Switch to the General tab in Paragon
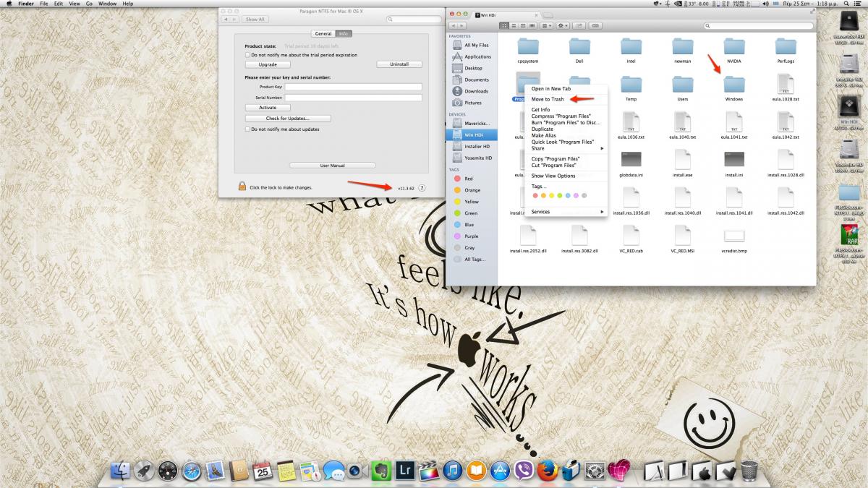Image resolution: width=868 pixels, height=488 pixels. coord(323,33)
